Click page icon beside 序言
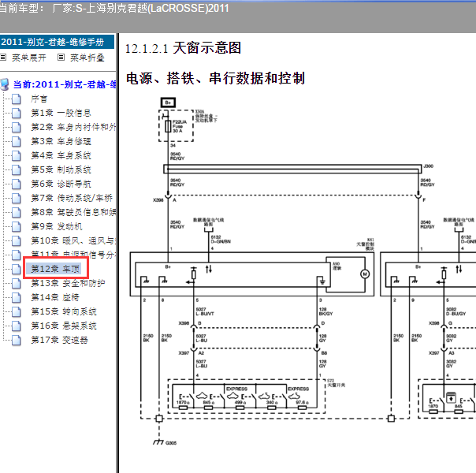The width and height of the screenshot is (476, 473). (17, 99)
